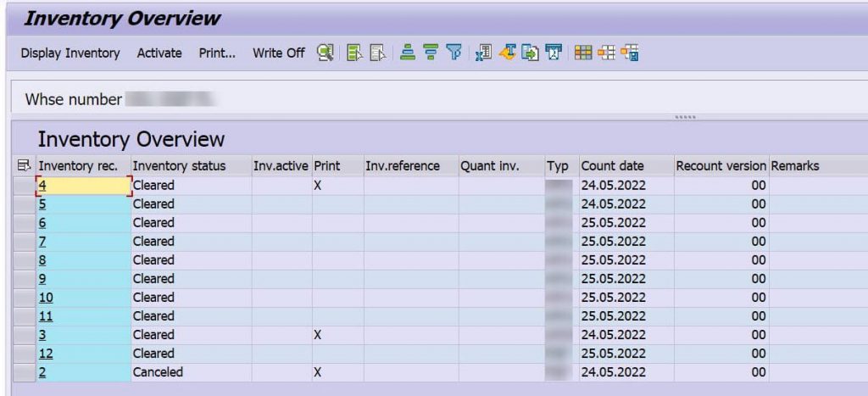The width and height of the screenshot is (868, 396).
Task: Select the row for canceled record 2
Action: [x=25, y=372]
